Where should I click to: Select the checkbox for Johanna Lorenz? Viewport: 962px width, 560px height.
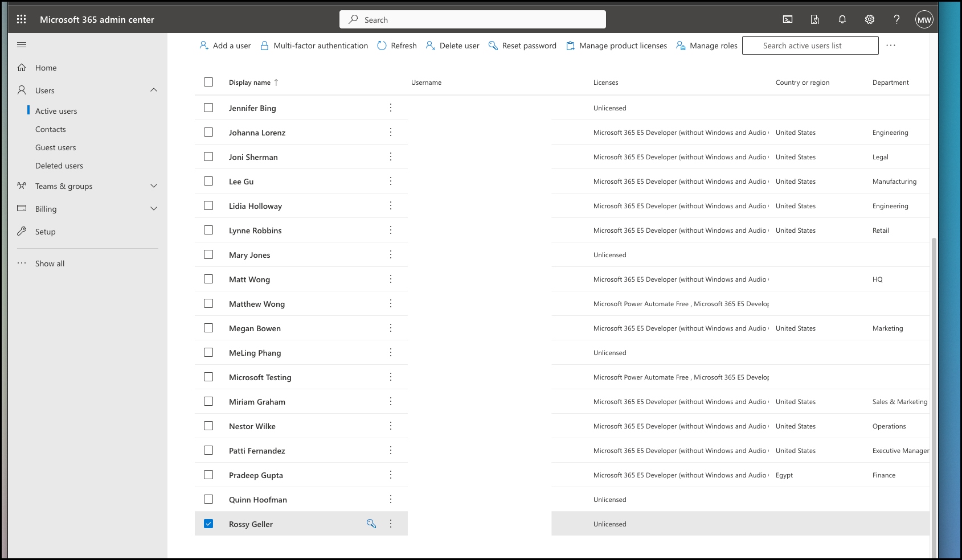tap(208, 132)
